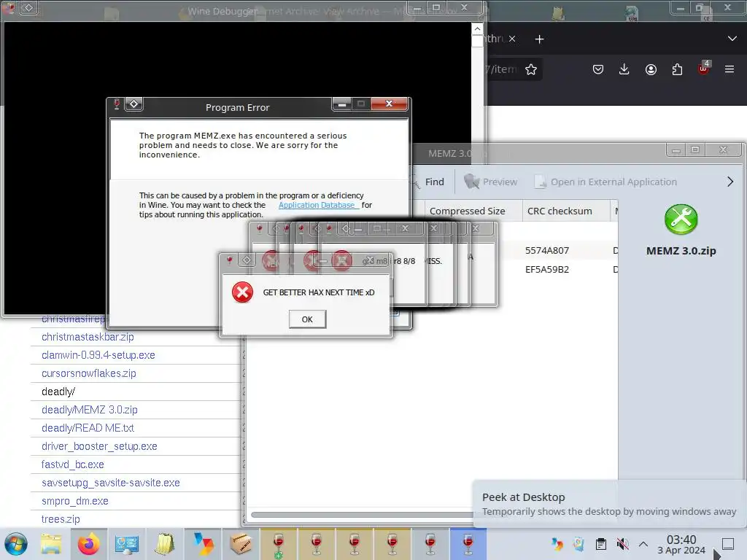The width and height of the screenshot is (747, 560).
Task: Open the driver_booster_setup.exe link
Action: [x=99, y=446]
